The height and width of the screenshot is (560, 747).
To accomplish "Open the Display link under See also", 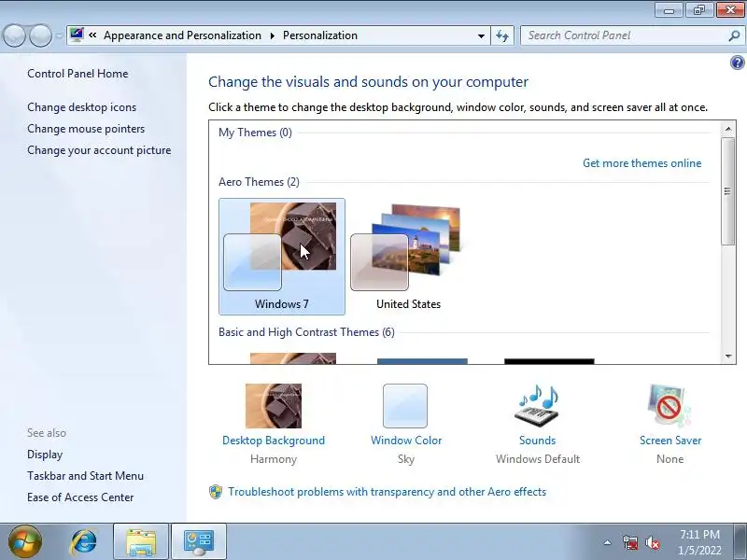I will (45, 455).
